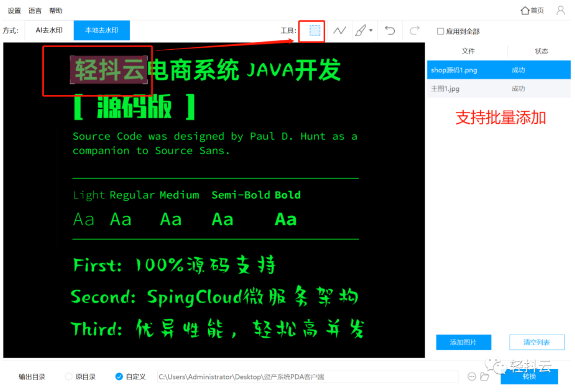Select the rectangle selection tool
This screenshot has height=392, width=575.
click(x=315, y=31)
